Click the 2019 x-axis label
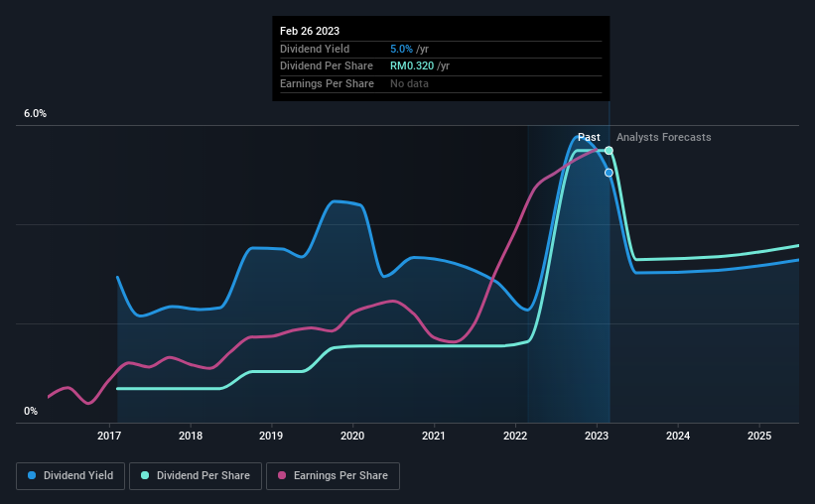 pyautogui.click(x=271, y=436)
